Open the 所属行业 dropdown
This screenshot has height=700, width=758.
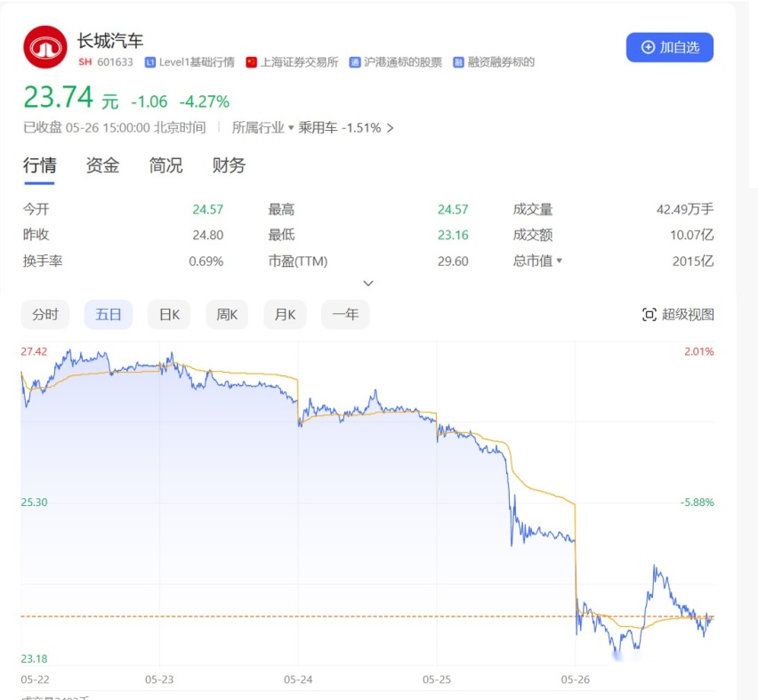(262, 127)
